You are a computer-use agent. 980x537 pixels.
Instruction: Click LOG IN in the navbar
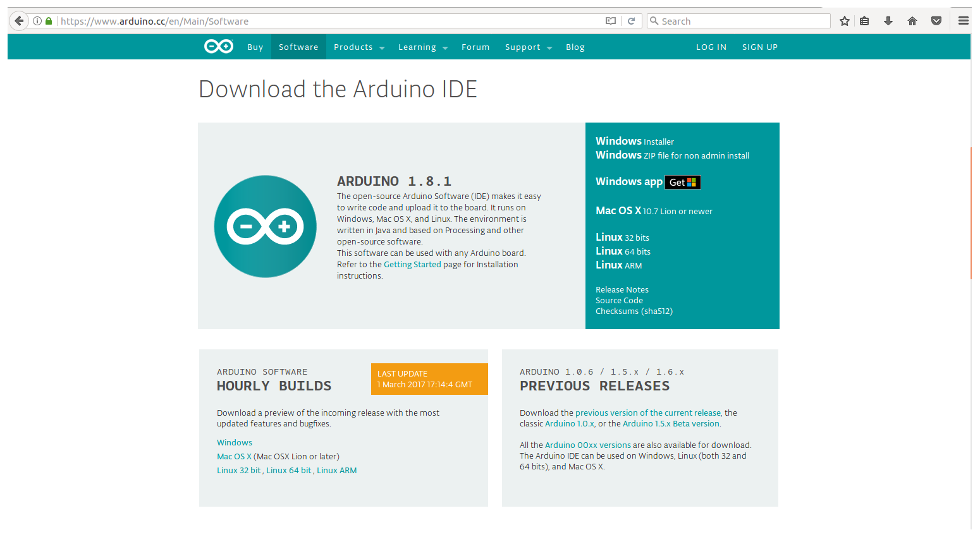[x=711, y=47]
